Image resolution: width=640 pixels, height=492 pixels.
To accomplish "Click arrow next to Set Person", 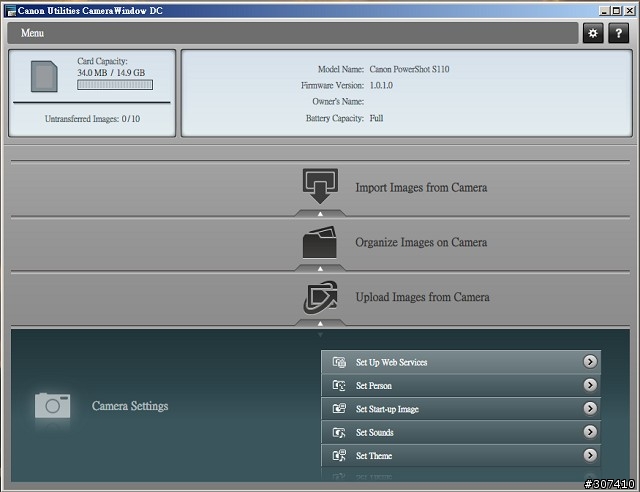I will (590, 385).
